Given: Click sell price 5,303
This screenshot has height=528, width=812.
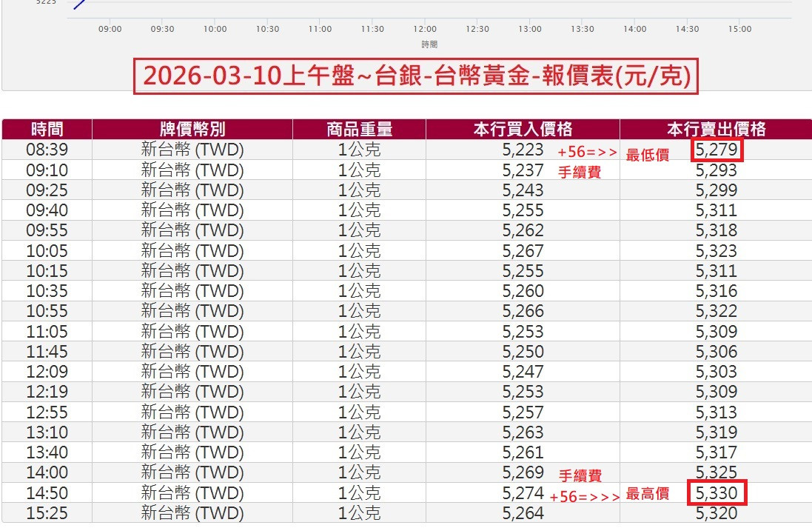Looking at the screenshot, I should point(717,372).
